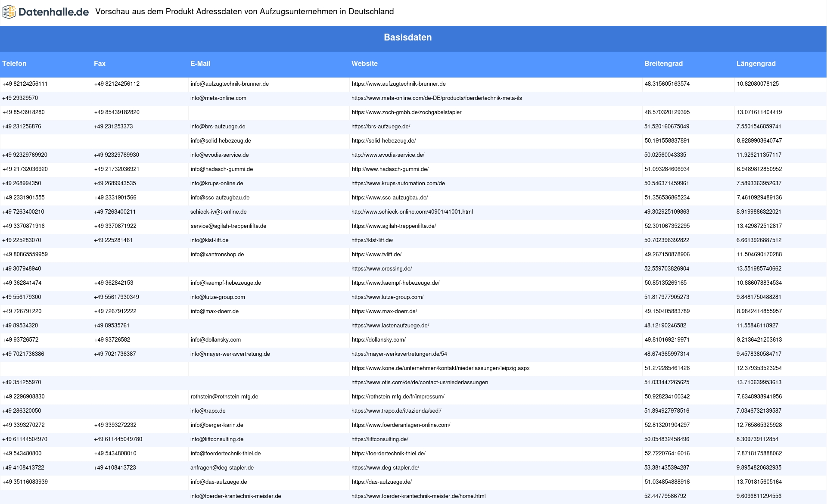Image resolution: width=827 pixels, height=504 pixels.
Task: Open the meta-online.com foerdertechnik website URL
Action: [437, 98]
